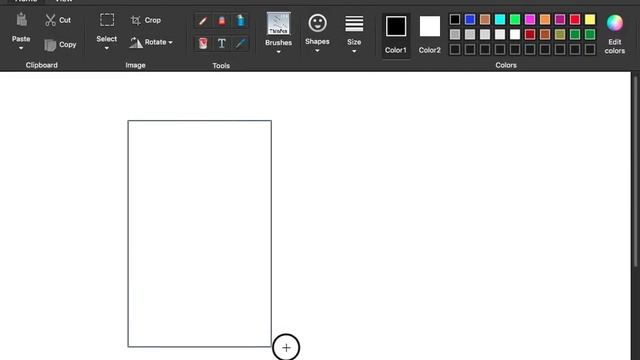Click the Edit colors label
This screenshot has height=360, width=640.
[615, 46]
